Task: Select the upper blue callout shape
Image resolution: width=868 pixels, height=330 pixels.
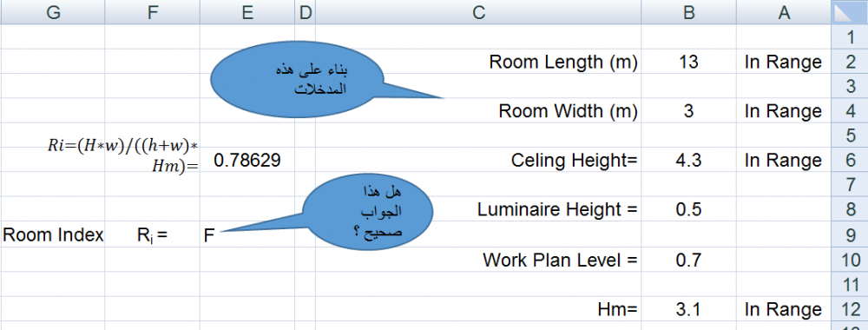Action: coord(299,80)
